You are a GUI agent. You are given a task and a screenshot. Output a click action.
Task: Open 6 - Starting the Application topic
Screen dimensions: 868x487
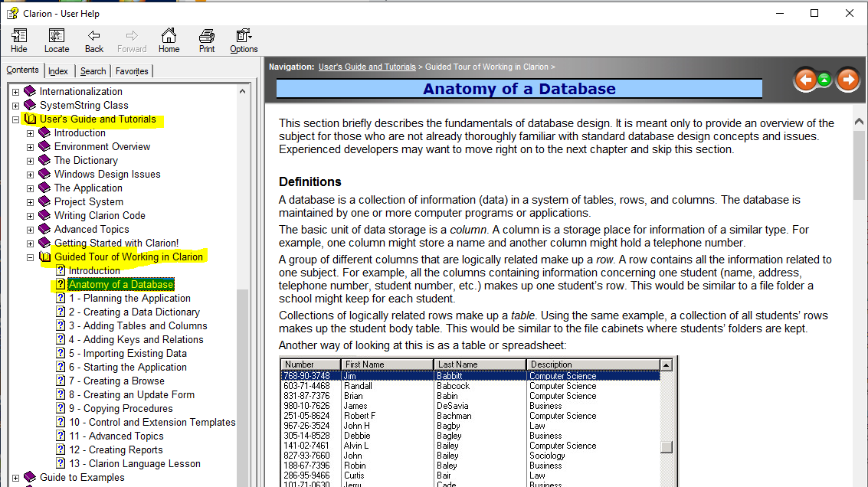[128, 367]
